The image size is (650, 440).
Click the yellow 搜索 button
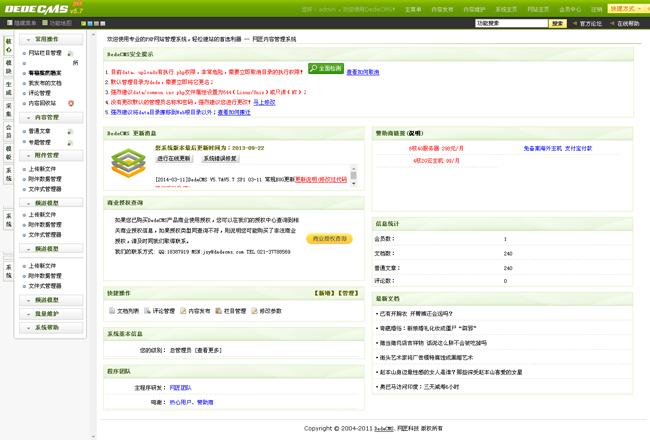(558, 24)
